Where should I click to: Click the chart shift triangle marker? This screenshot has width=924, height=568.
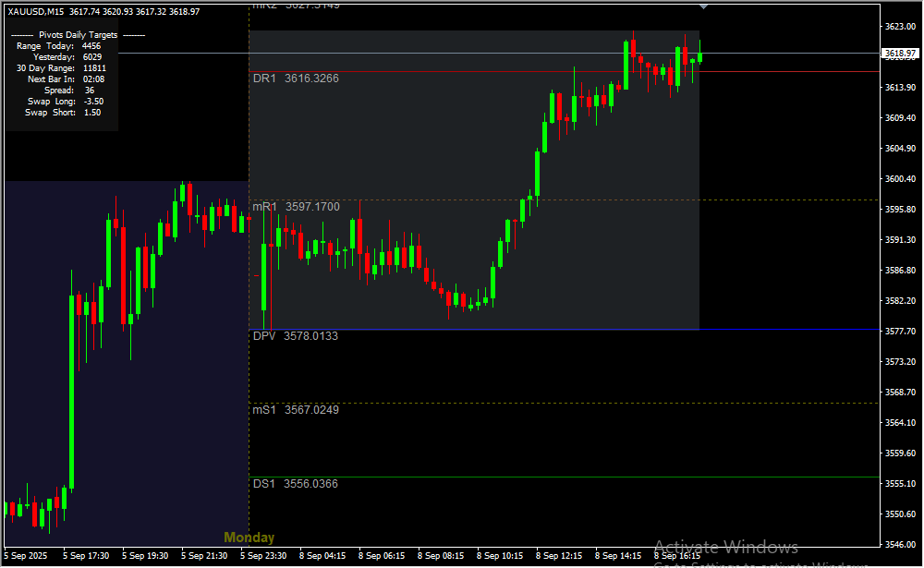[703, 6]
